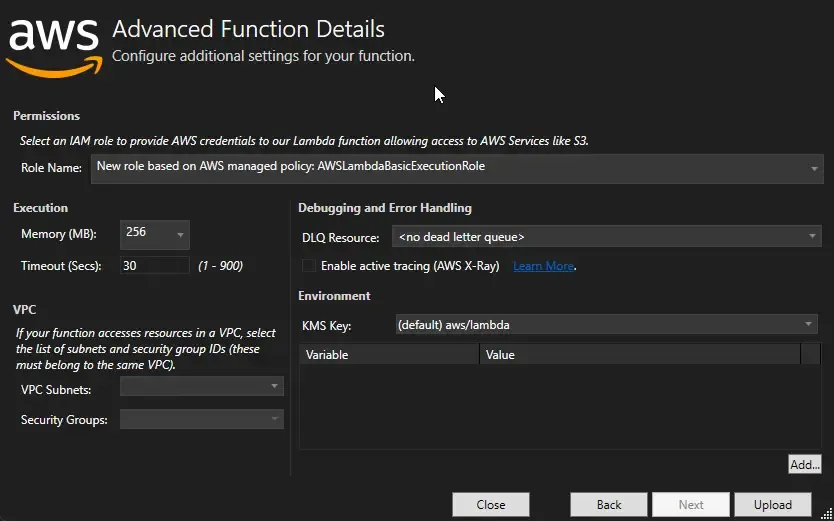Click the 'Advanced Function Details' heading
Image resolution: width=834 pixels, height=521 pixels.
pos(248,29)
